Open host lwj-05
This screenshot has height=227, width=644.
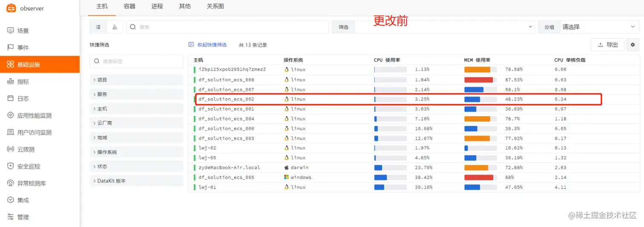tap(207, 158)
